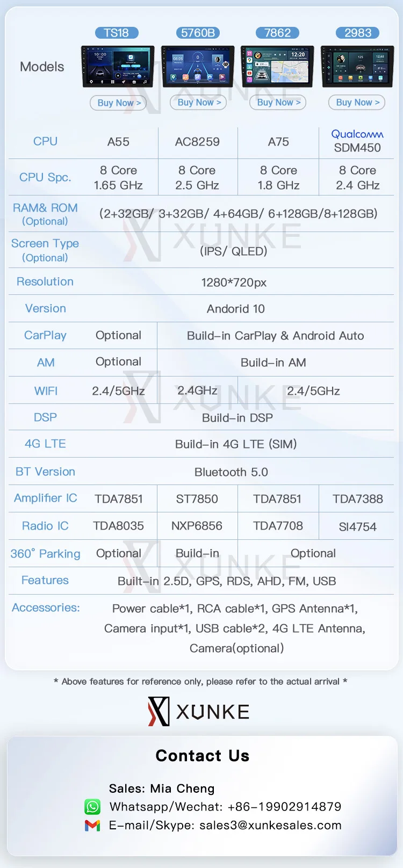The image size is (403, 868).
Task: Click the 'Contact Us' heading
Action: [203, 756]
